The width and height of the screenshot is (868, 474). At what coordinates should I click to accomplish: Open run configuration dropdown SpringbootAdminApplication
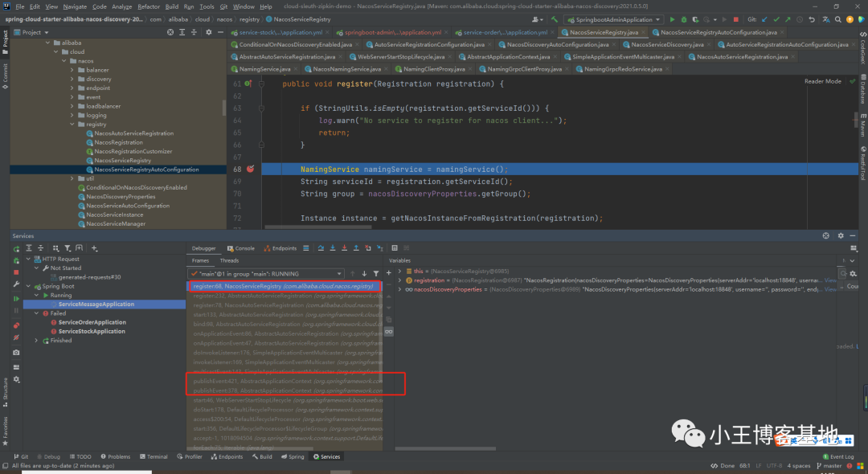[613, 19]
